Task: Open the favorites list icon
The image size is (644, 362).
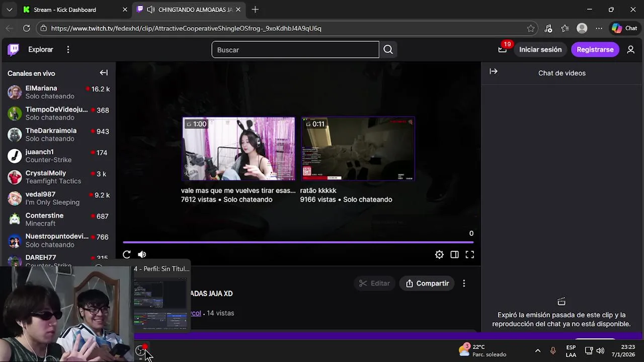Action: tap(565, 28)
